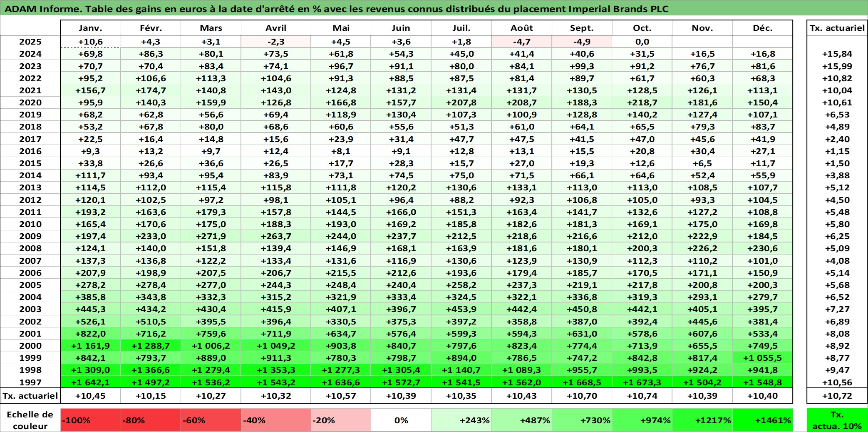Select the 1997 year row label
The width and height of the screenshot is (868, 432).
coord(30,382)
